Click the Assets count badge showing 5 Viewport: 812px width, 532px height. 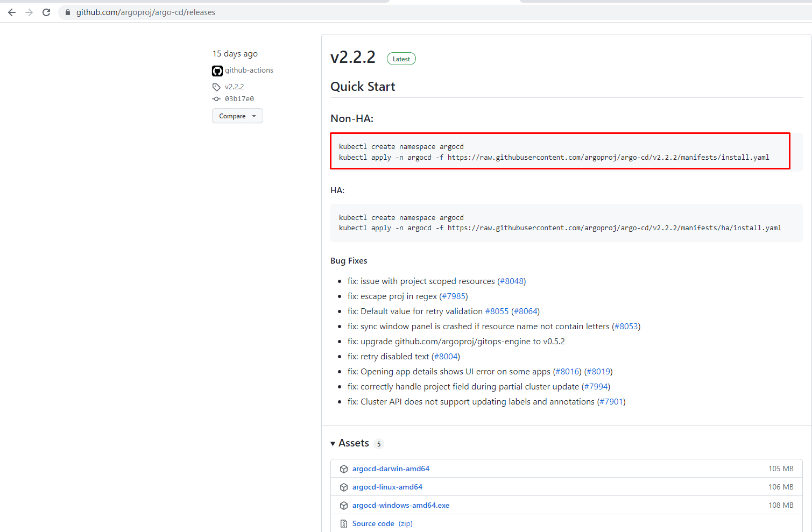(x=379, y=444)
